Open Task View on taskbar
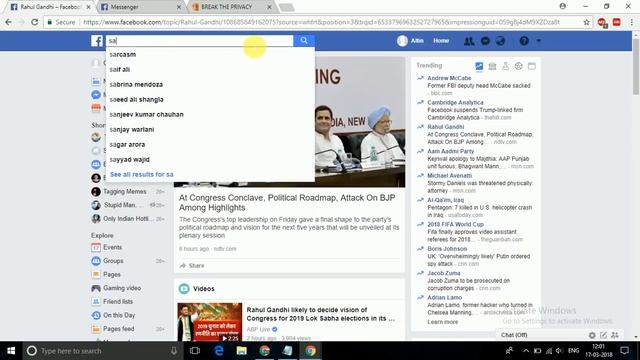640x360 pixels. (x=195, y=351)
